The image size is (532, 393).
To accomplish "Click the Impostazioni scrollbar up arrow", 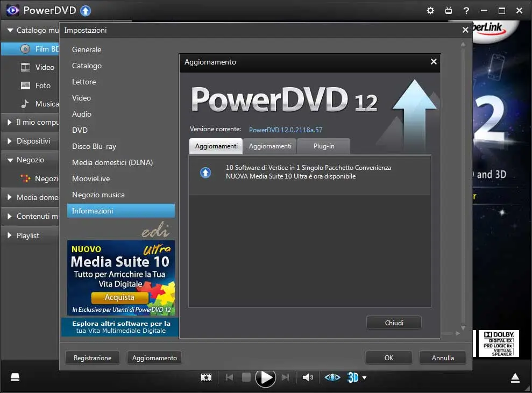I will coord(463,44).
